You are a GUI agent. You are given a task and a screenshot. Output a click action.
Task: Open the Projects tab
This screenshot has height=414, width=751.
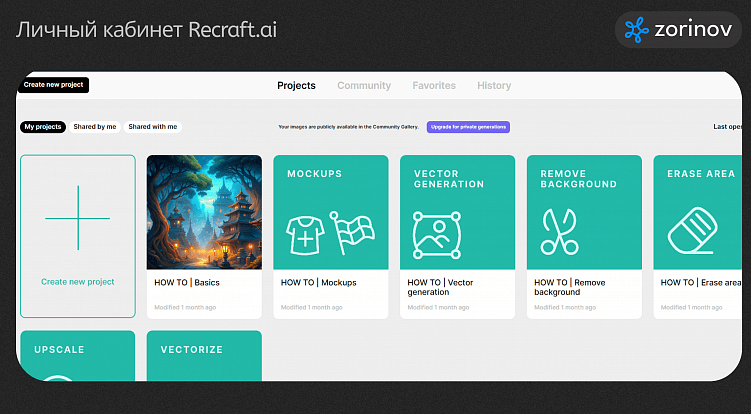296,86
